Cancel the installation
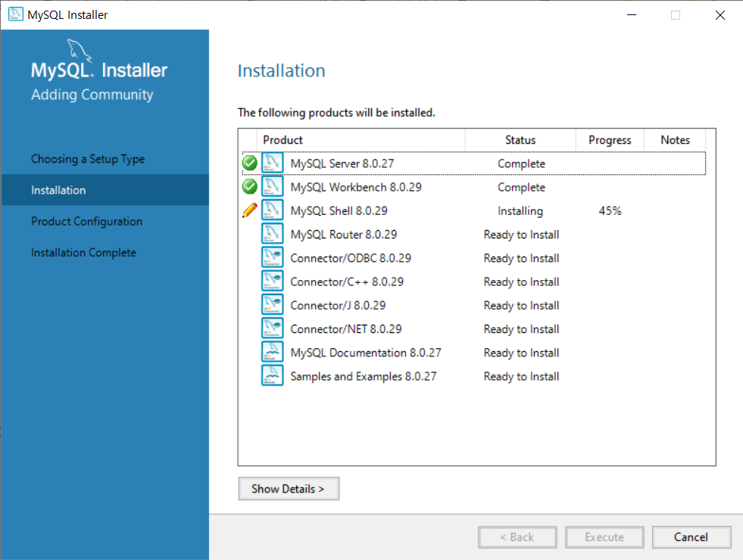 (x=691, y=537)
